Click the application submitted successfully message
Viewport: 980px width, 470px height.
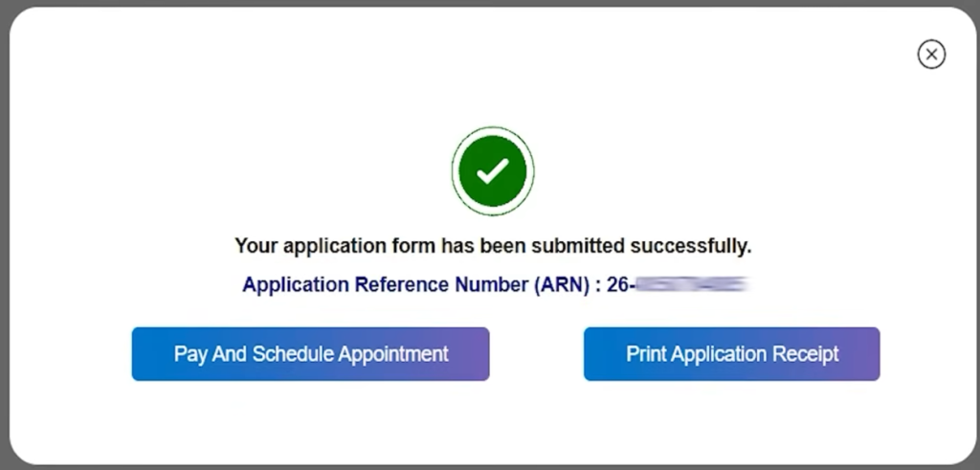[x=493, y=246]
